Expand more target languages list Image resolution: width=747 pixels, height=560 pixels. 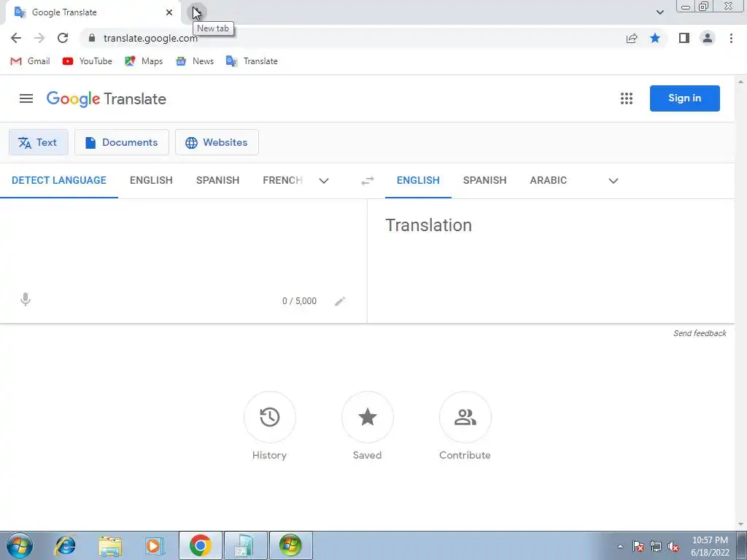pyautogui.click(x=614, y=181)
